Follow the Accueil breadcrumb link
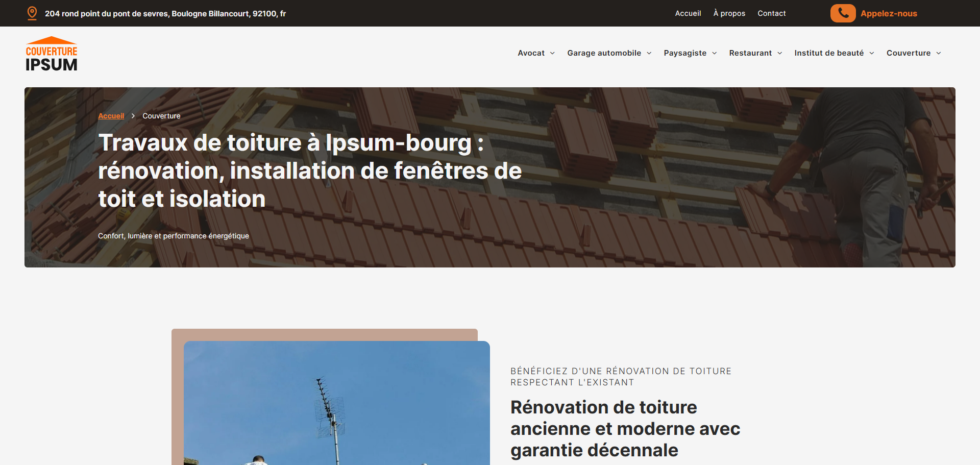The width and height of the screenshot is (980, 465). (111, 116)
